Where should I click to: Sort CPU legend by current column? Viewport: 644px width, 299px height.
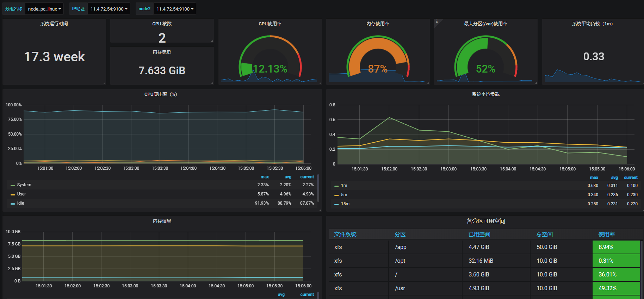307,177
